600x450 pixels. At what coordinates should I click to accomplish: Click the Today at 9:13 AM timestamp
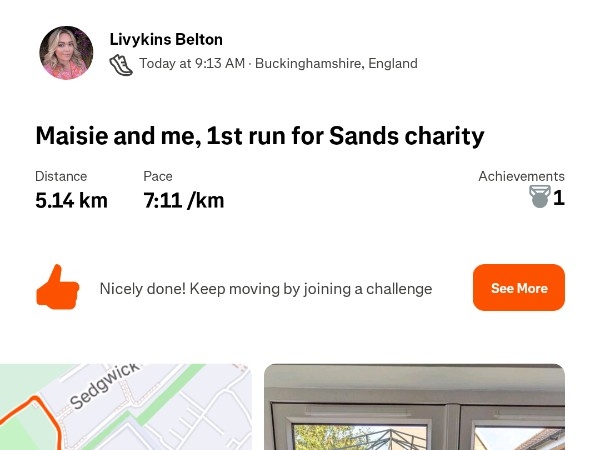click(x=192, y=64)
